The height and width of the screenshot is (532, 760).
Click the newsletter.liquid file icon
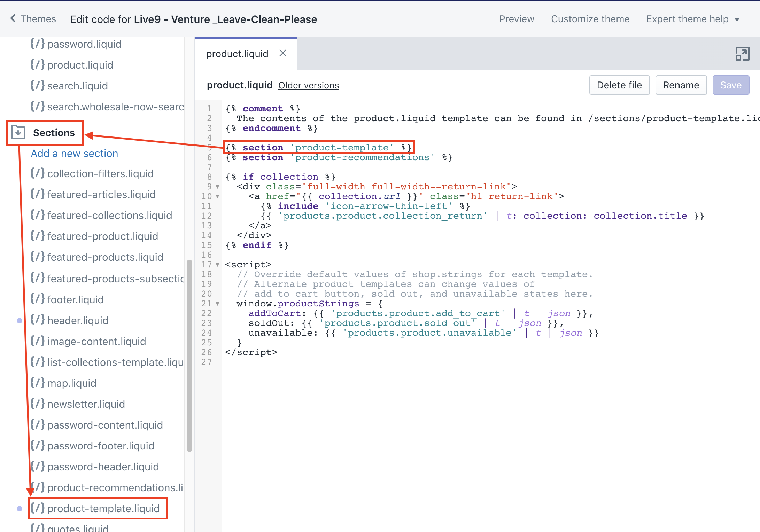click(x=37, y=404)
